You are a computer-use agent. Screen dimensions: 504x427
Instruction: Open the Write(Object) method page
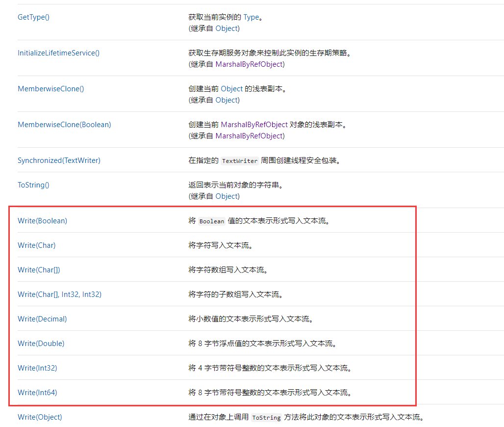pyautogui.click(x=40, y=417)
